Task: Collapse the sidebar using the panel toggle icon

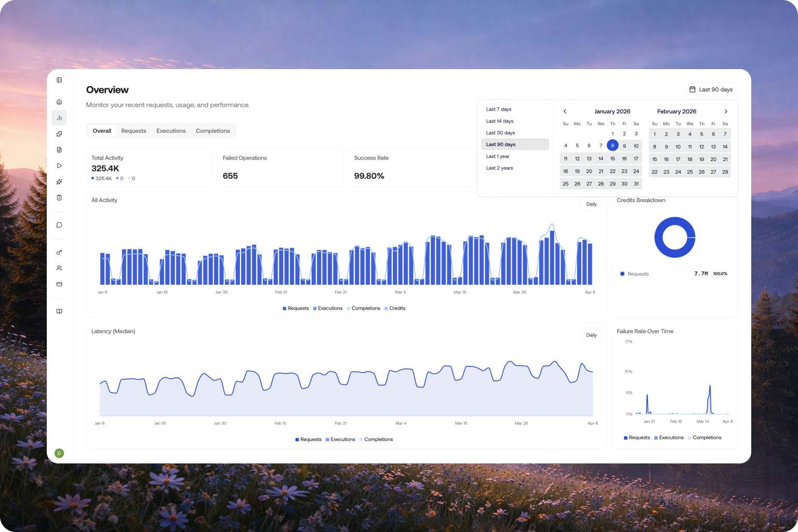Action: tap(59, 79)
